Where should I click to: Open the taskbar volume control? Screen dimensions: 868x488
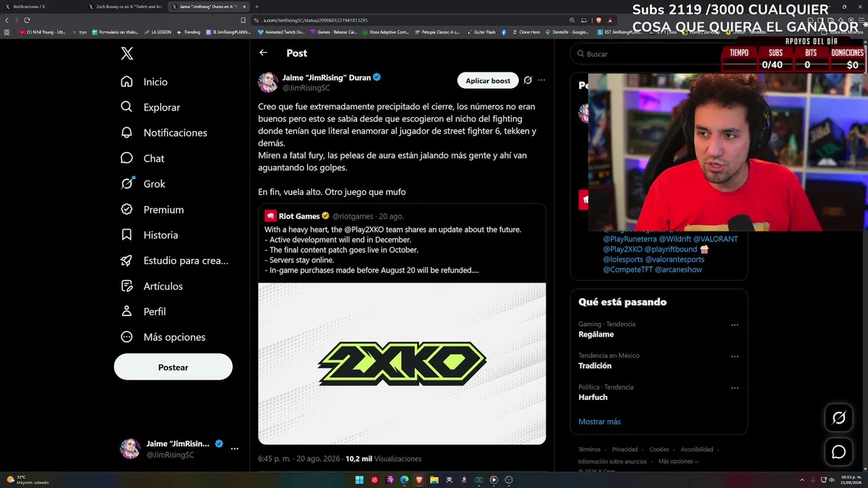831,480
